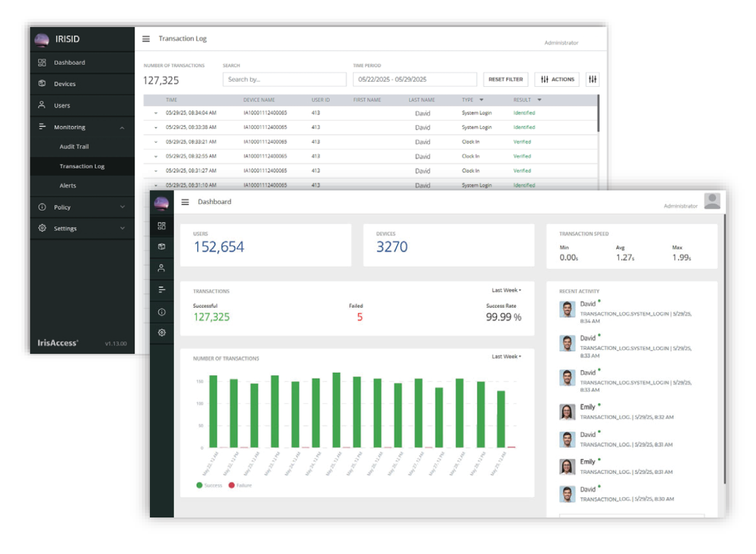This screenshot has width=756, height=554.
Task: Open the Dashboard grid icon in collapsed sidebar
Action: (x=162, y=225)
